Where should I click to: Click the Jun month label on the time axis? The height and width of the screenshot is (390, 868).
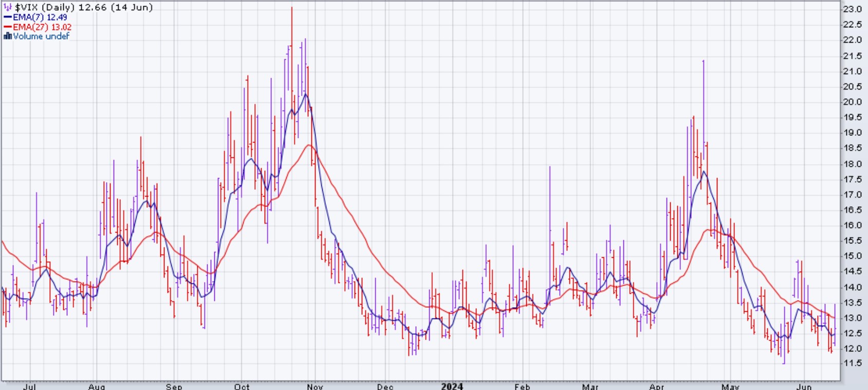tap(804, 386)
